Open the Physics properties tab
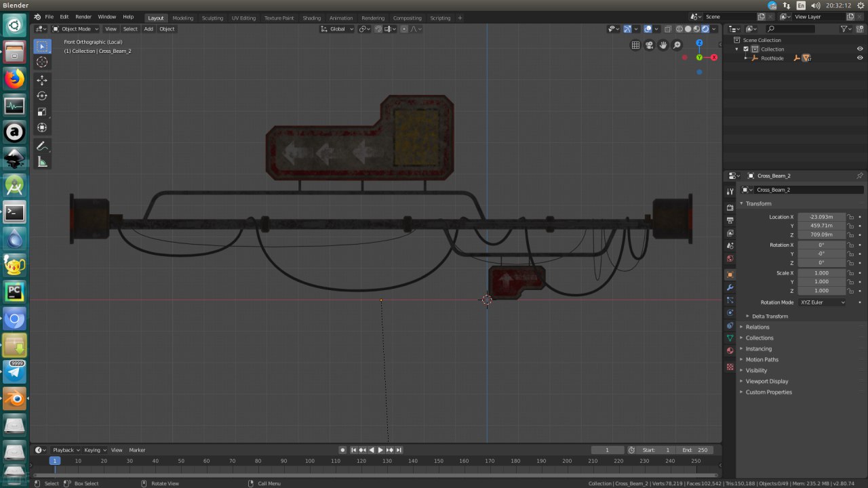Viewport: 868px width, 488px height. click(x=730, y=312)
